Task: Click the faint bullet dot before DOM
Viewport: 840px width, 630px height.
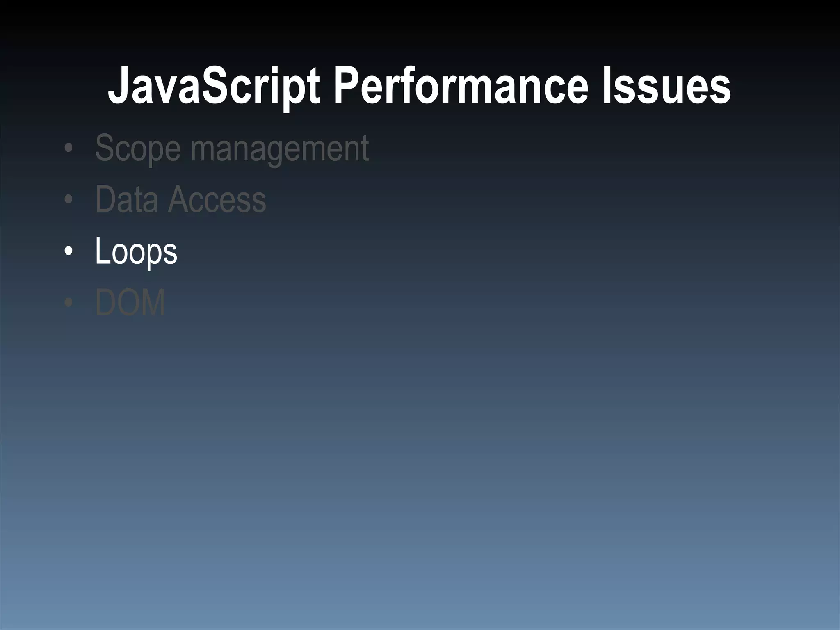Action: point(69,303)
